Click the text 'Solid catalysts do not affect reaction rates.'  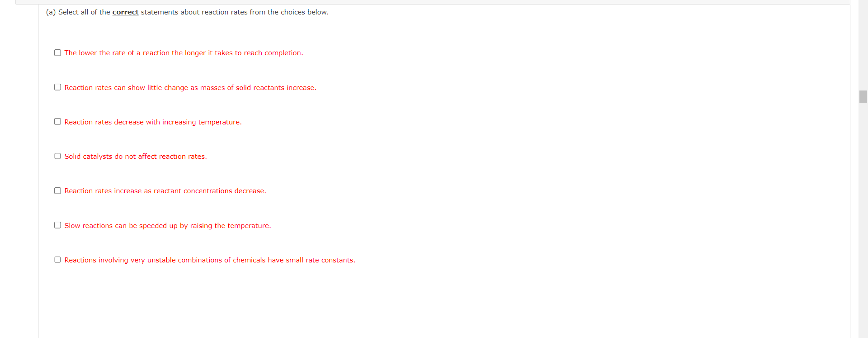point(136,157)
